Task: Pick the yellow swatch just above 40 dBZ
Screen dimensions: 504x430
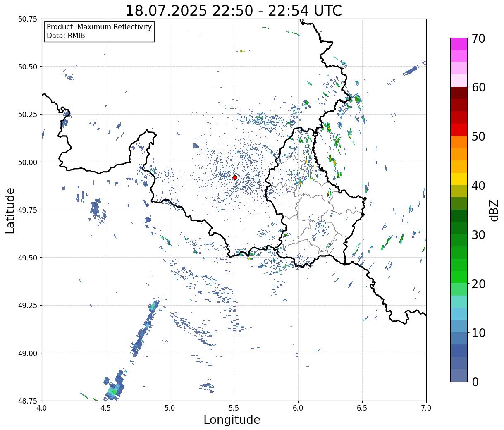Action: 459,179
